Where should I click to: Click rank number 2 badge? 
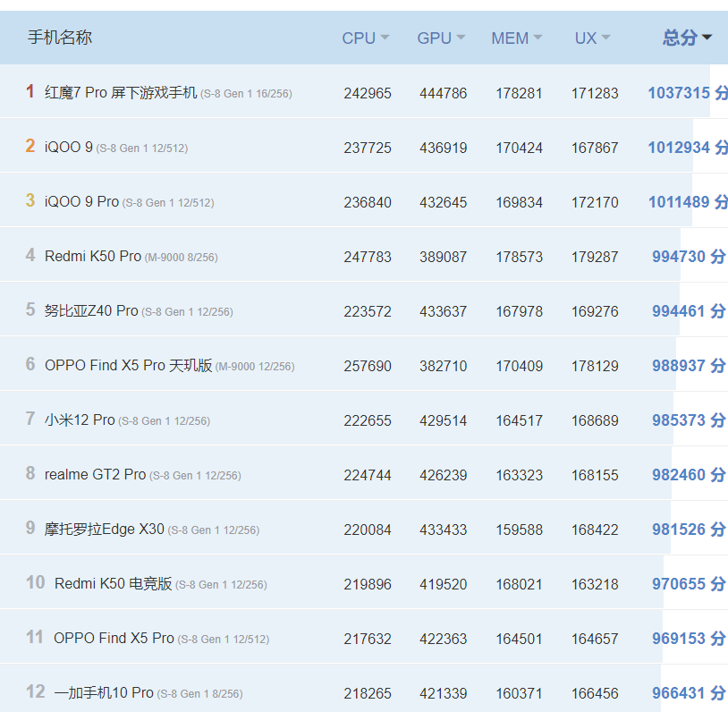[30, 146]
